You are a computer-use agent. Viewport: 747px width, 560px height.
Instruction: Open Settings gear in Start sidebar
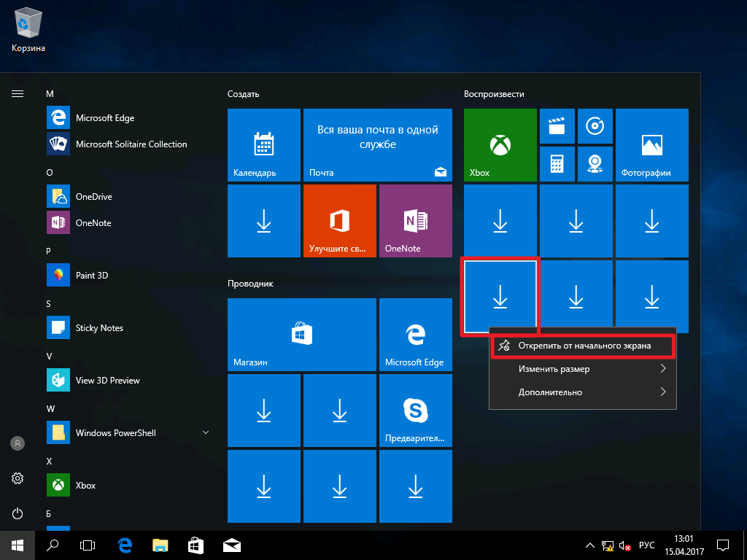[x=18, y=478]
